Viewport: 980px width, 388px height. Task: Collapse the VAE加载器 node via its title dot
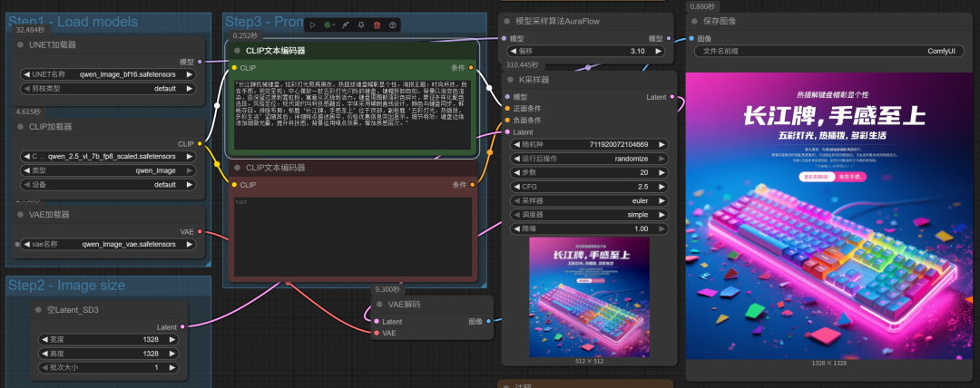click(x=21, y=214)
